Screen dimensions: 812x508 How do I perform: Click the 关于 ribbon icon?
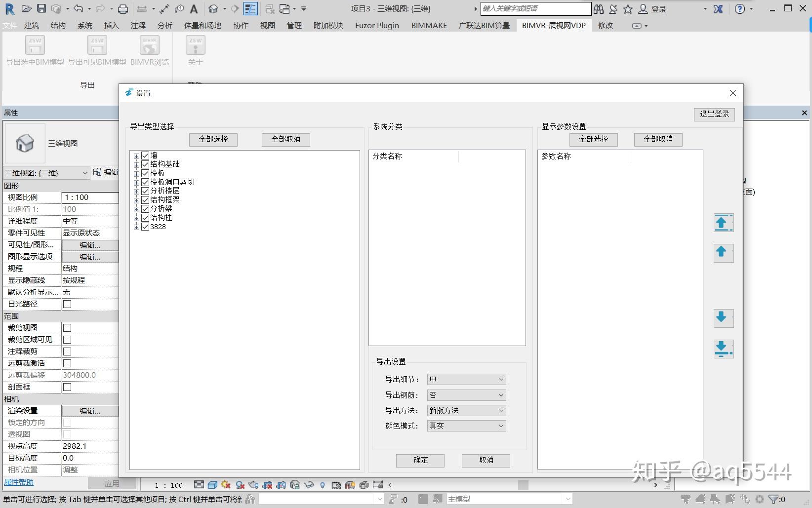click(196, 45)
